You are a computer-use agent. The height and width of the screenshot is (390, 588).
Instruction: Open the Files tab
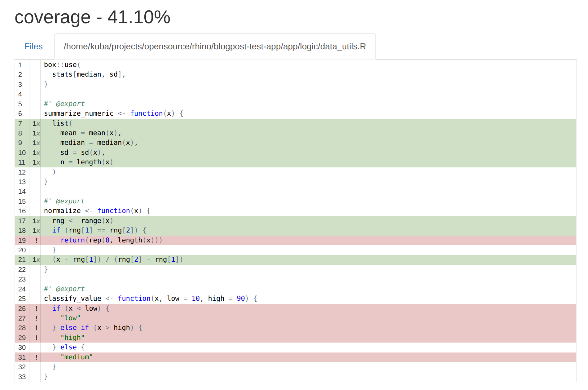click(x=33, y=47)
